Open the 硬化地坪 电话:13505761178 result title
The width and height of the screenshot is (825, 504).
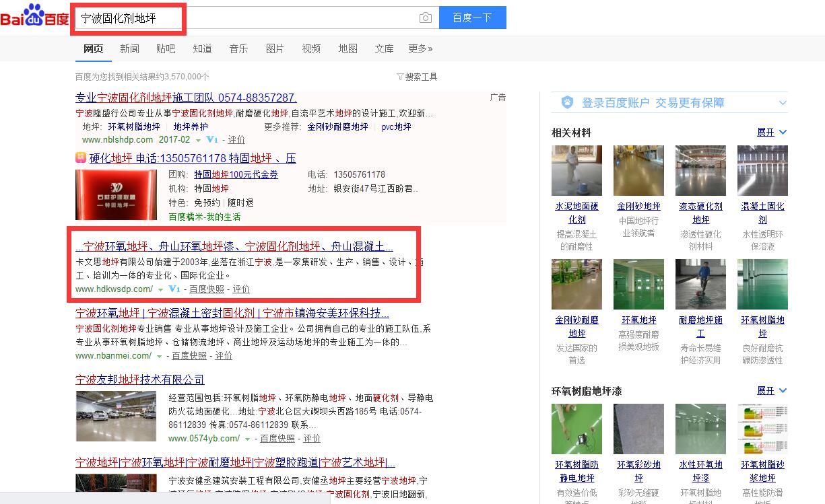tap(193, 158)
